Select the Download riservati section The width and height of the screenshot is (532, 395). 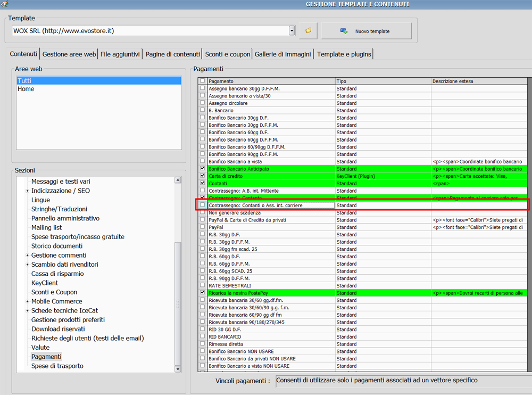point(58,329)
